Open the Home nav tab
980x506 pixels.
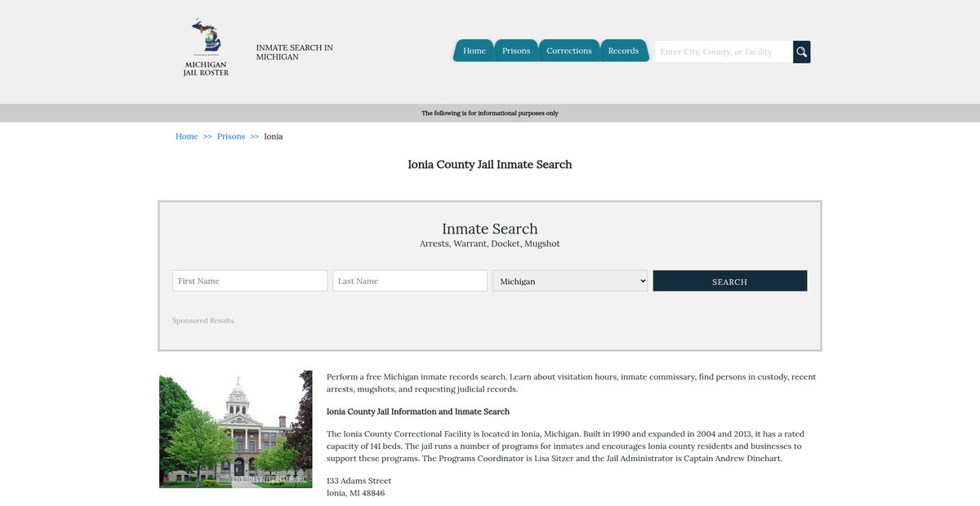click(474, 51)
